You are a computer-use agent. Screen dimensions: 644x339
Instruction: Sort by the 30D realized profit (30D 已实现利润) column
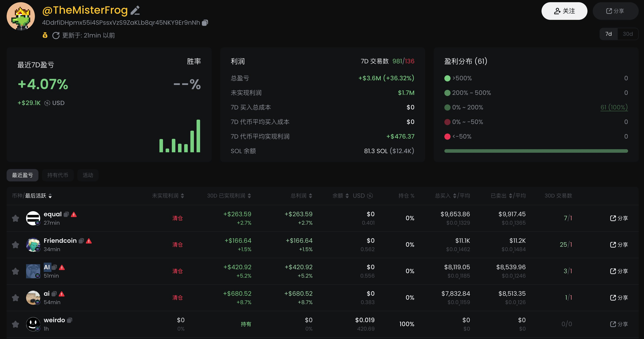[249, 196]
